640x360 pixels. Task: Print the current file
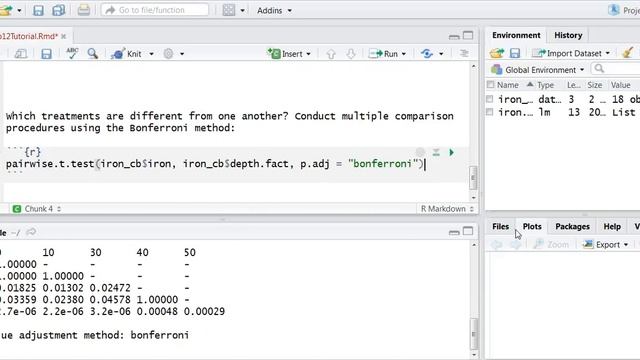(x=84, y=10)
